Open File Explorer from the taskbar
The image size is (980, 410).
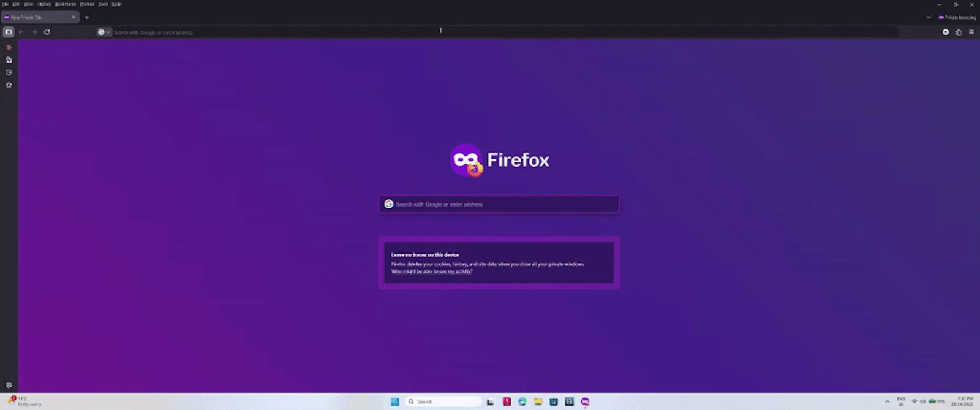(538, 401)
